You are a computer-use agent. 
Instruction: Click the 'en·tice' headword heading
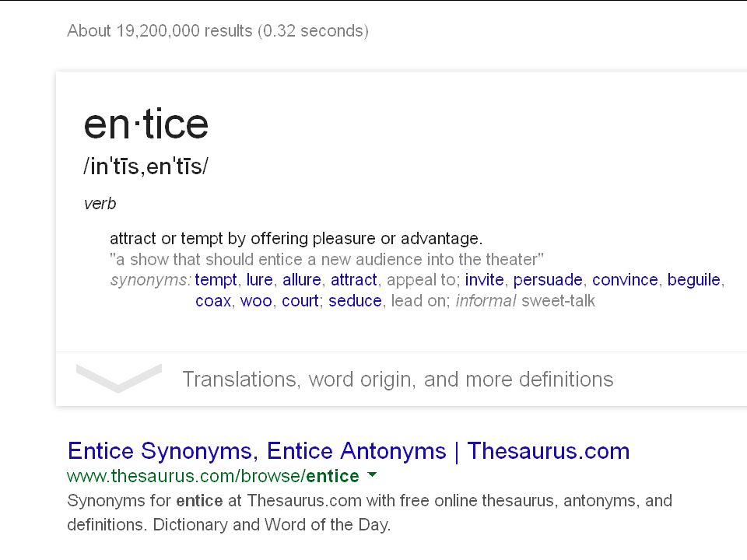[x=146, y=124]
